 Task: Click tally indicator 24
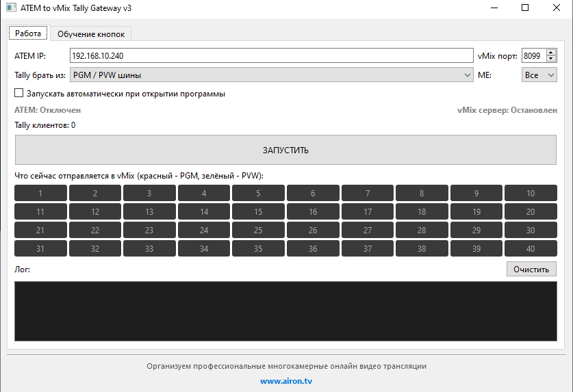[x=204, y=230]
